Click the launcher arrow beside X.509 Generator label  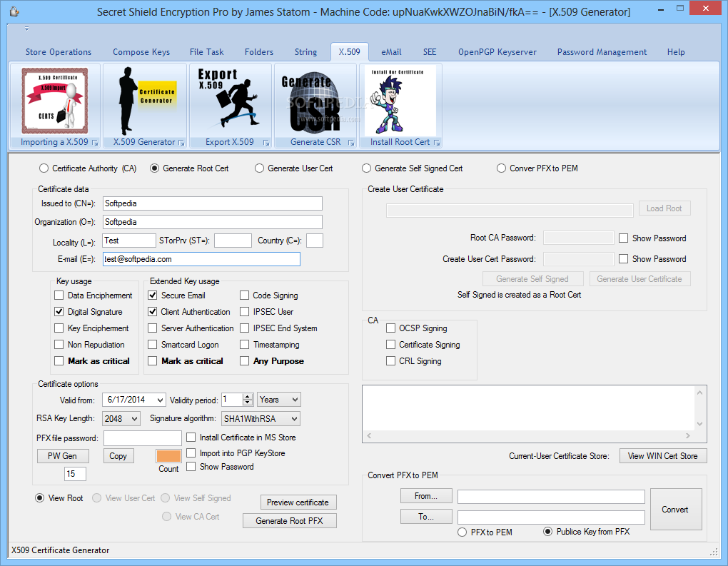click(x=181, y=143)
